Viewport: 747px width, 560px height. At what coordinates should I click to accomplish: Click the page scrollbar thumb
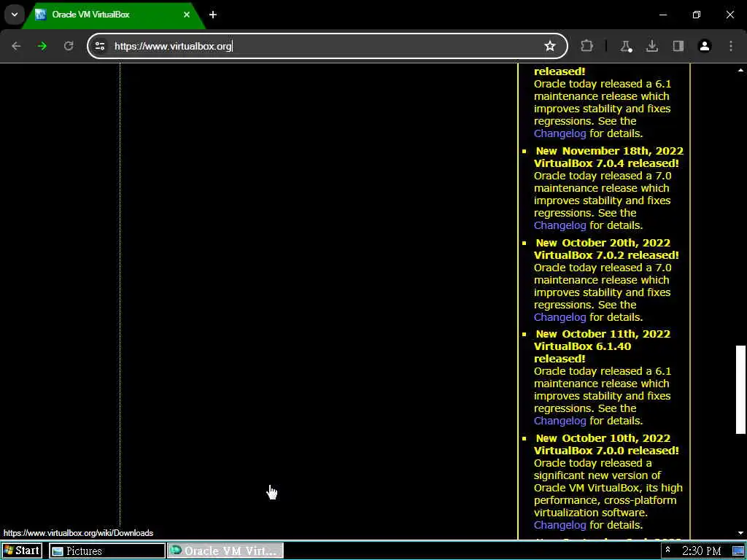(x=740, y=389)
